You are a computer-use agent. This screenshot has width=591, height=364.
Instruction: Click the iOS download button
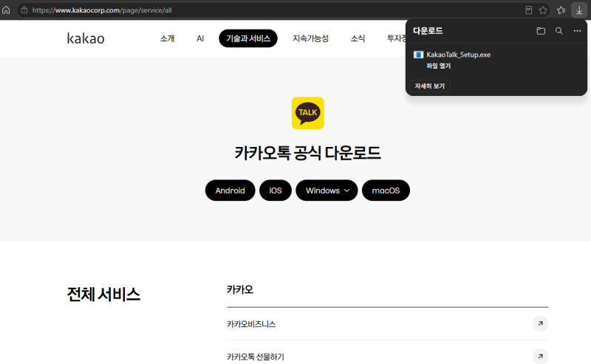point(276,190)
